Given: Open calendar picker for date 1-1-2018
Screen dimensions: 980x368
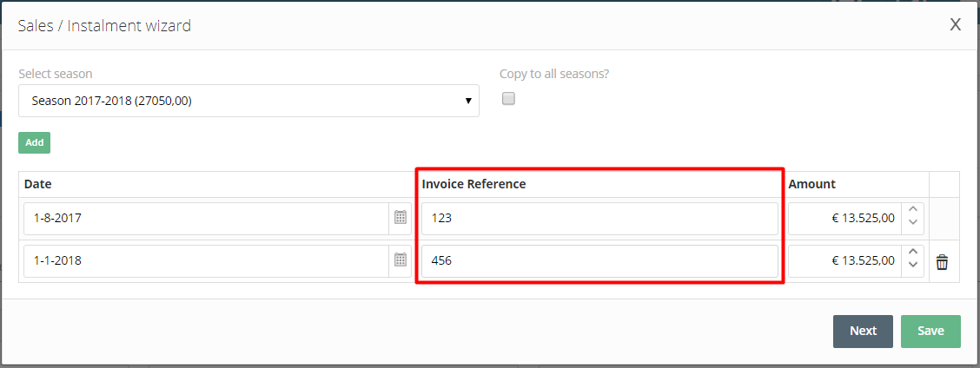Looking at the screenshot, I should pyautogui.click(x=400, y=260).
